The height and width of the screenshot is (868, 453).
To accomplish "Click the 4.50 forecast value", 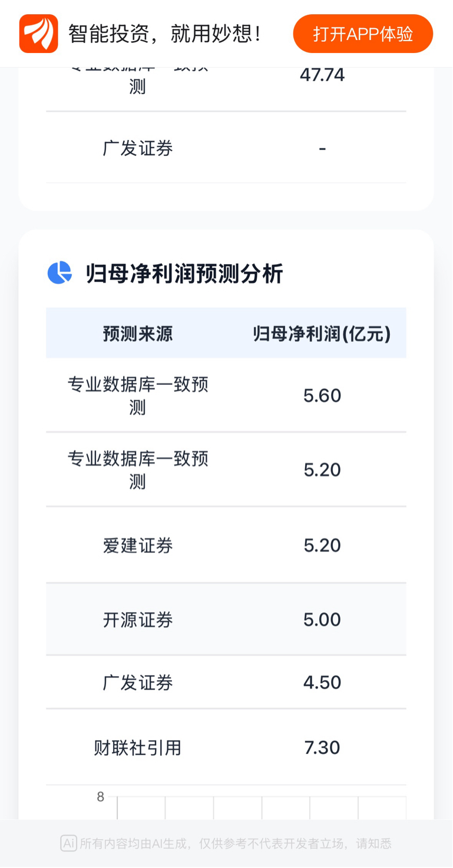I will pos(322,683).
